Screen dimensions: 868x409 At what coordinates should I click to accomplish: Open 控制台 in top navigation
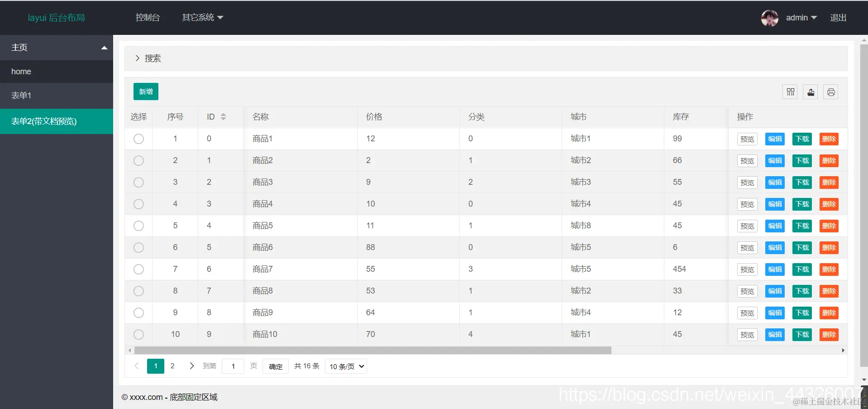pyautogui.click(x=148, y=18)
